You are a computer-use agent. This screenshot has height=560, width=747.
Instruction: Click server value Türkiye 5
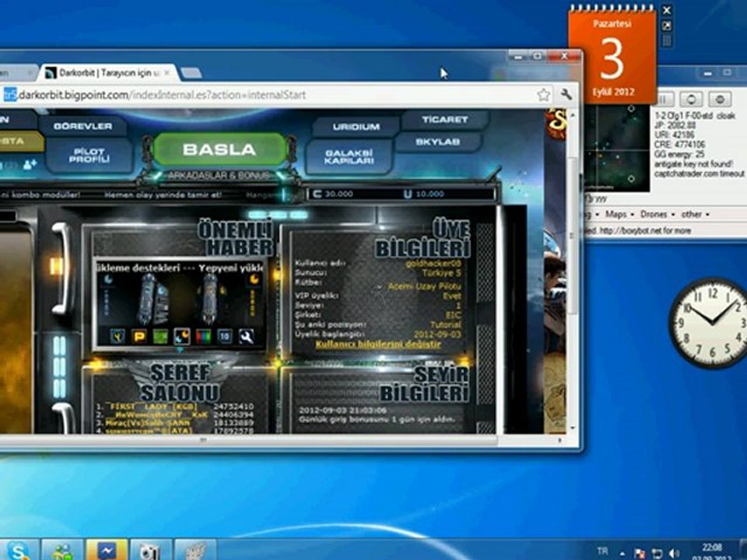(442, 273)
